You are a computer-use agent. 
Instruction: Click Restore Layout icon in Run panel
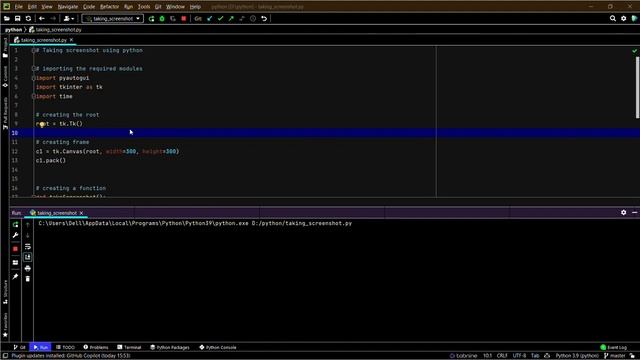[x=16, y=262]
